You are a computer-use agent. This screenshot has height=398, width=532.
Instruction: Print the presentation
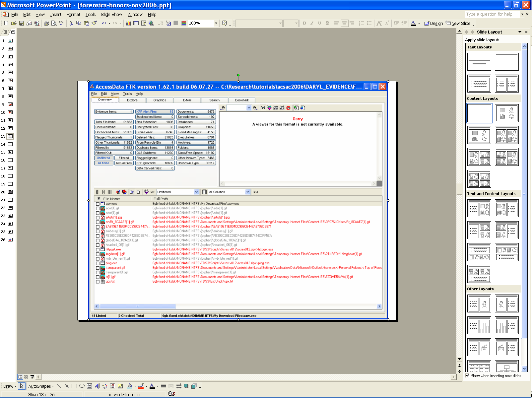46,23
